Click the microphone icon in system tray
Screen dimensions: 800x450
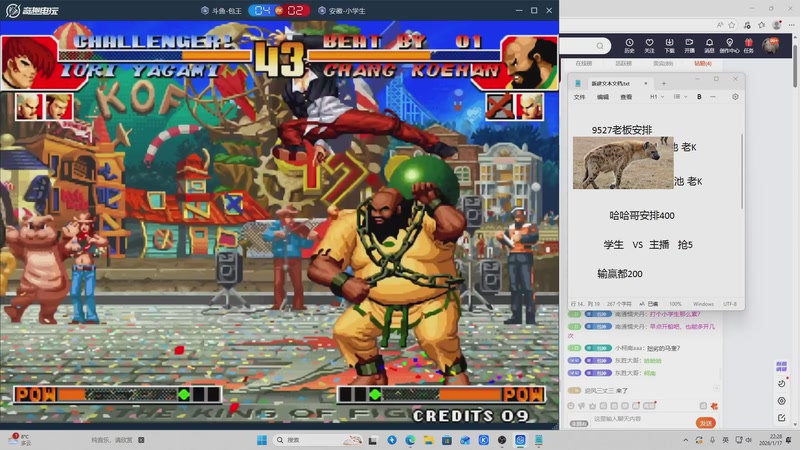click(713, 440)
